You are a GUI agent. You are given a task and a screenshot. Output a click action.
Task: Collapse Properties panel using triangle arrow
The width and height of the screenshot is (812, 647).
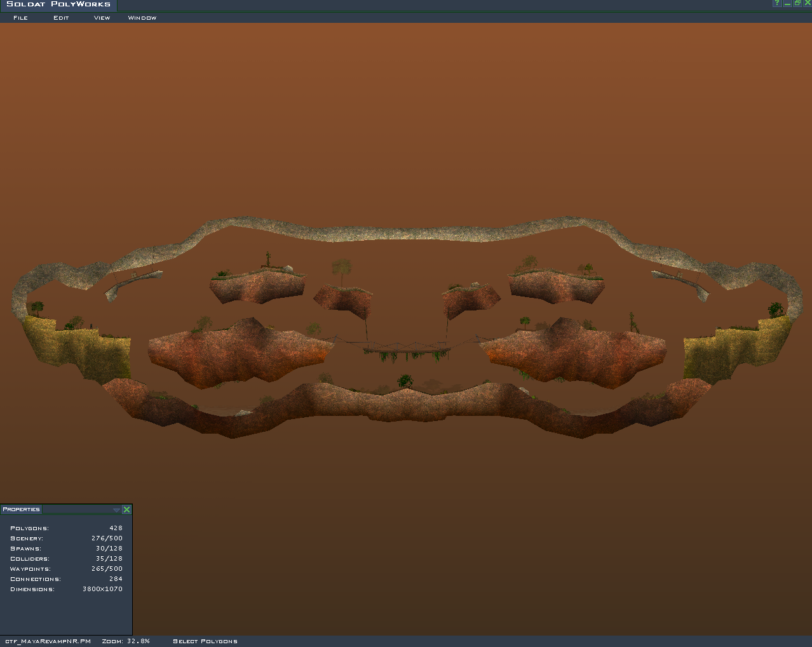pyautogui.click(x=116, y=510)
